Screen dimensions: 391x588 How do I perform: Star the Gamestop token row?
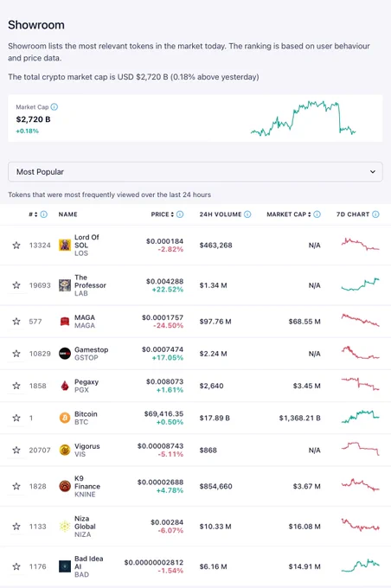[16, 354]
